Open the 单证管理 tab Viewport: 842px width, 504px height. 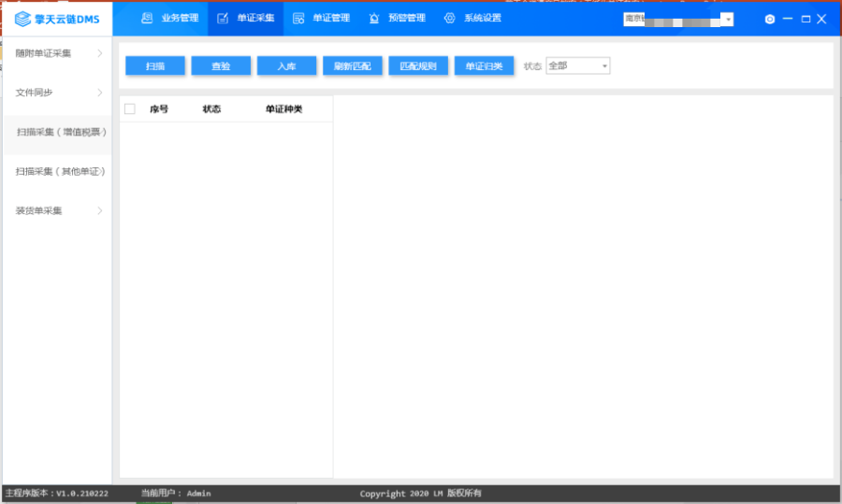[322, 19]
